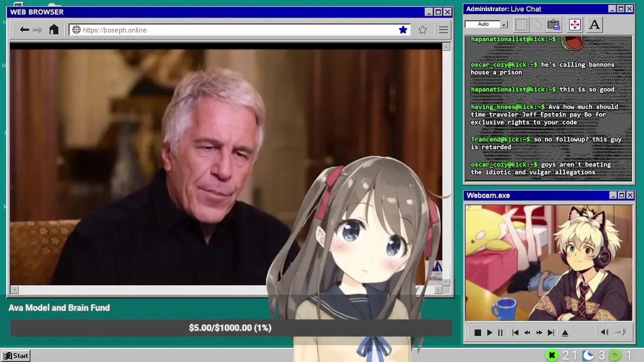
Task: Click the filled blue bookmark star
Action: pos(403,30)
